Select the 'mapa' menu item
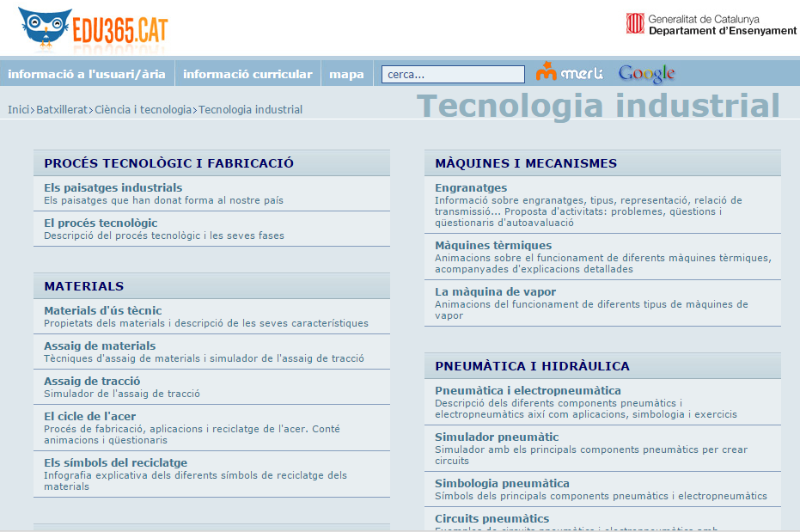This screenshot has height=532, width=800. [x=346, y=74]
